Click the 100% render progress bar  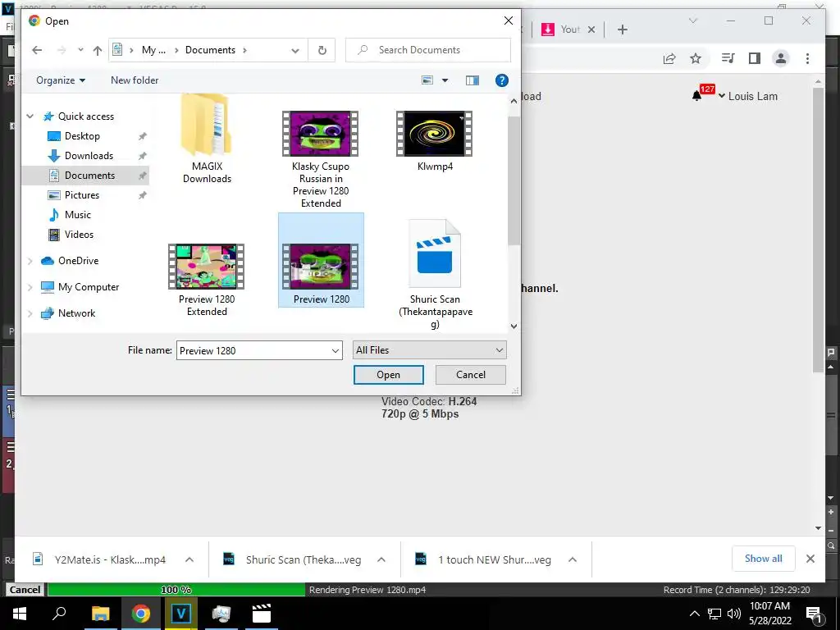(176, 590)
